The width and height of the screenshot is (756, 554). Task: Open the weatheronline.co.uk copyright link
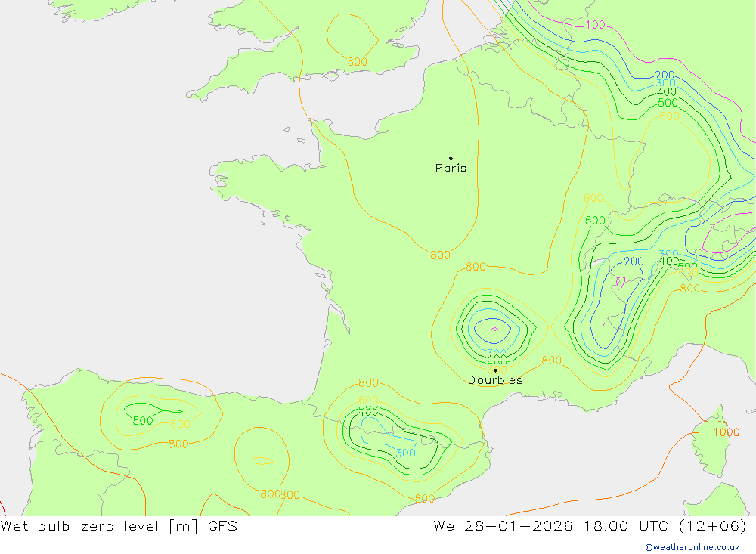pos(692,547)
